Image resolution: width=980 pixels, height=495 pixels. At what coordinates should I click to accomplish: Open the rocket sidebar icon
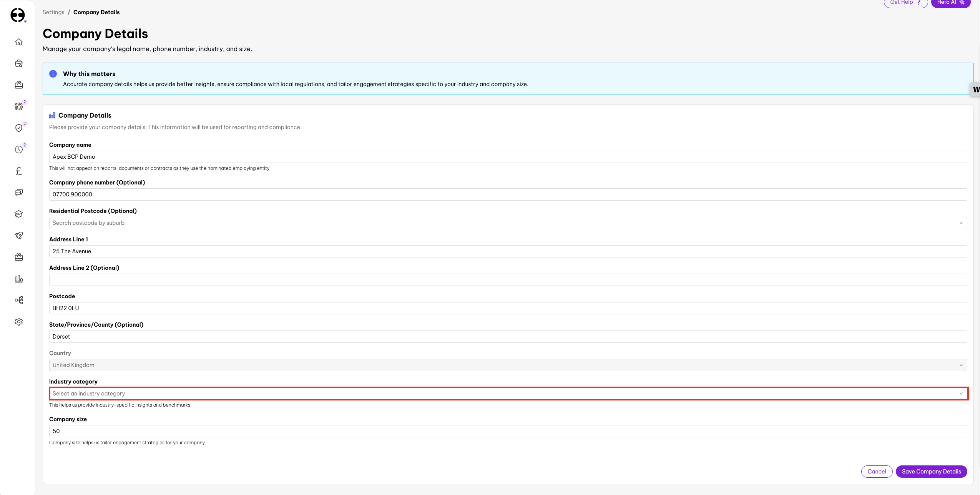pyautogui.click(x=19, y=236)
